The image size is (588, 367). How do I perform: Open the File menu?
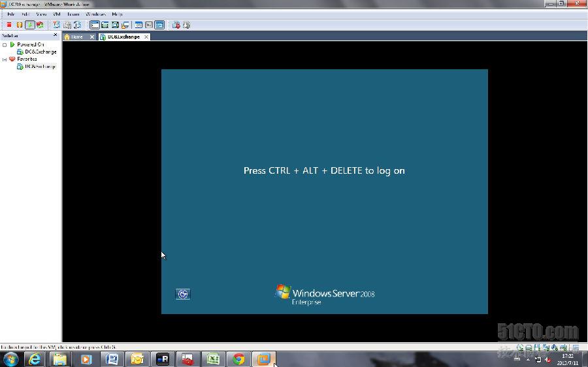[11, 14]
